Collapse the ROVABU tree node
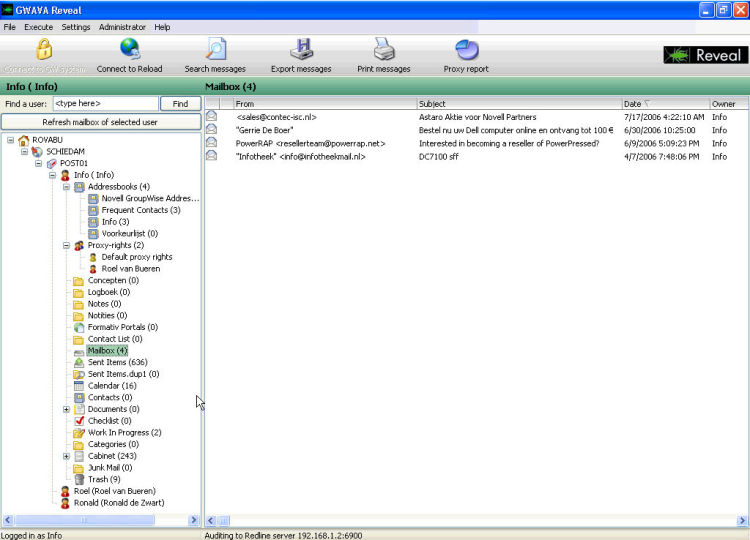The height and width of the screenshot is (540, 750). [11, 140]
